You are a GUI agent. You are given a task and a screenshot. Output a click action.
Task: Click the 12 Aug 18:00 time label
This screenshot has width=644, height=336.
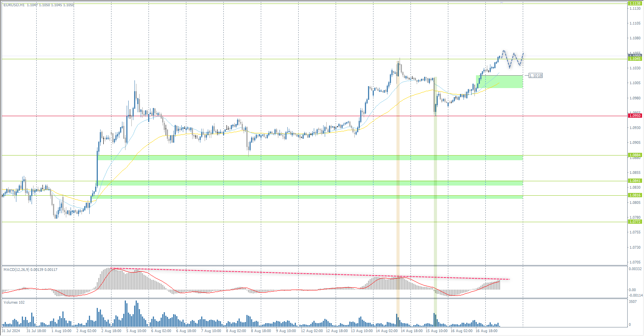337,331
